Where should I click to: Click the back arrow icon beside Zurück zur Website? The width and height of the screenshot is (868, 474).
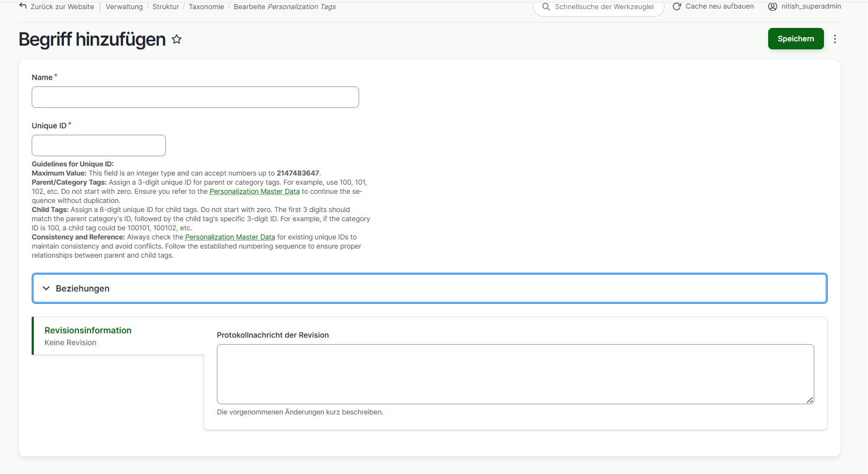(23, 6)
